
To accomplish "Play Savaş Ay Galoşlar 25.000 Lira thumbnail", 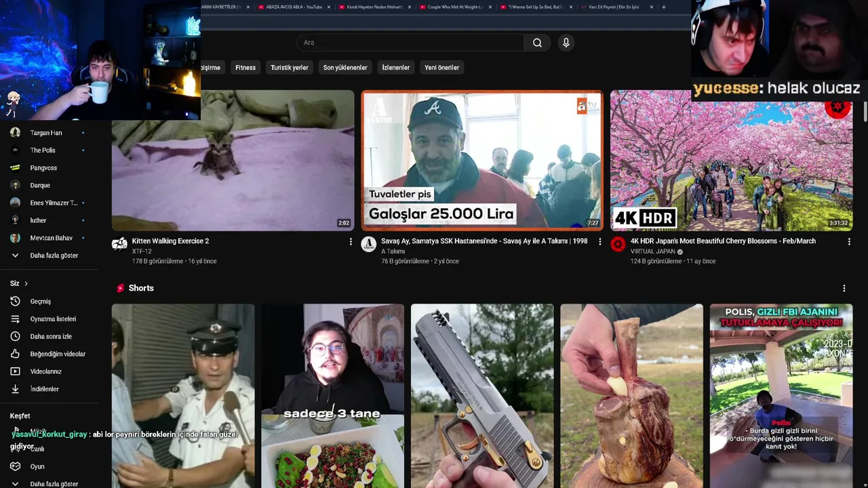I will (482, 161).
